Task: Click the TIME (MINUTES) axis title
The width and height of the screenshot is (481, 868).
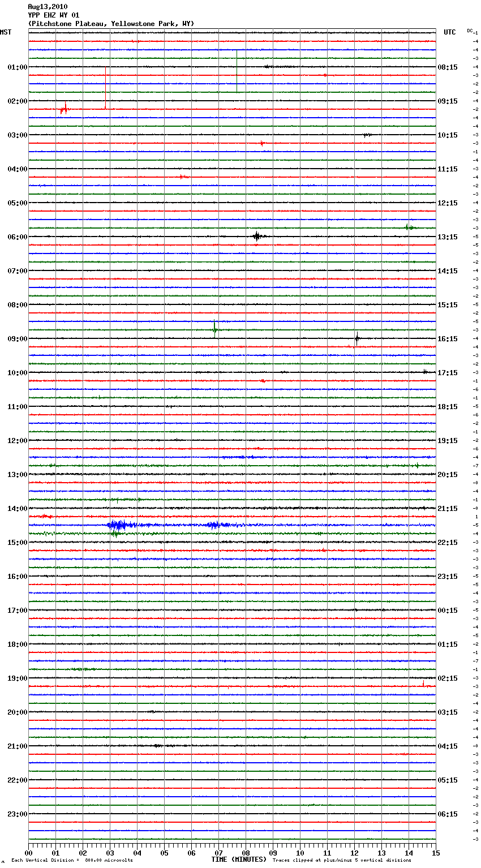Action: [239, 860]
